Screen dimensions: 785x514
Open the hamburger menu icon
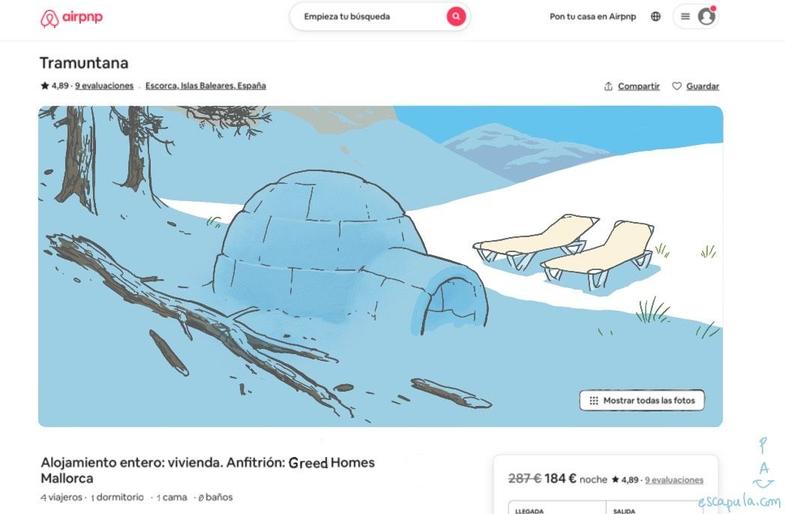coord(685,17)
